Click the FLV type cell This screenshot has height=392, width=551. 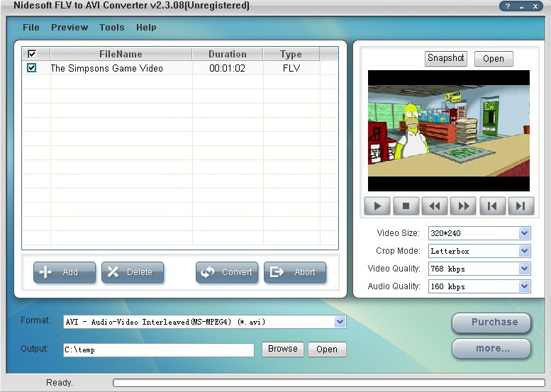point(291,68)
